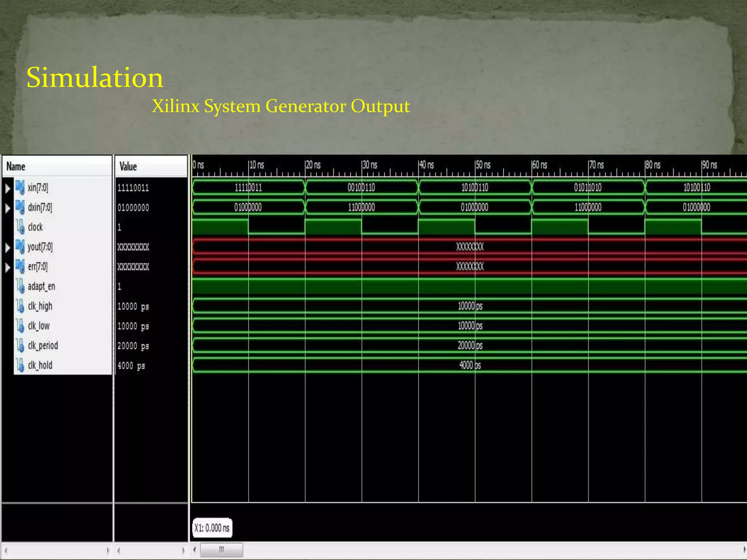Image resolution: width=747 pixels, height=560 pixels.
Task: Click the clk_high constant icon
Action: pyautogui.click(x=20, y=306)
